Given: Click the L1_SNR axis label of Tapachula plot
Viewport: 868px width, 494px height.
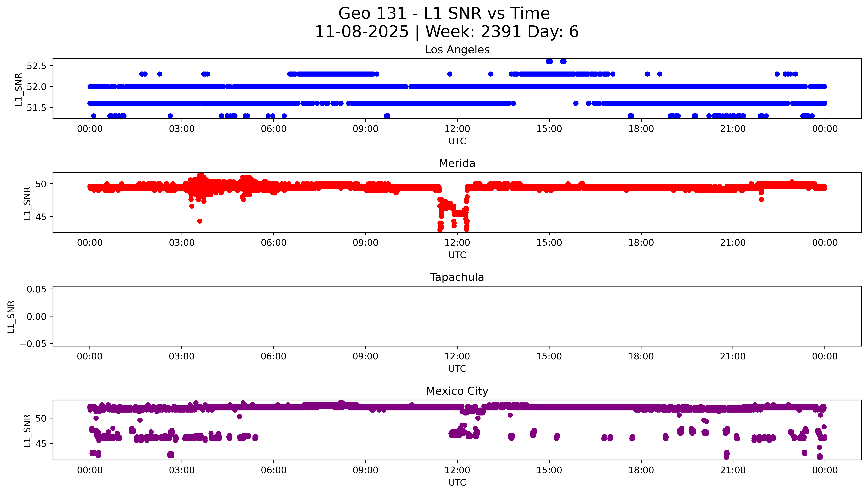Looking at the screenshot, I should pos(11,317).
